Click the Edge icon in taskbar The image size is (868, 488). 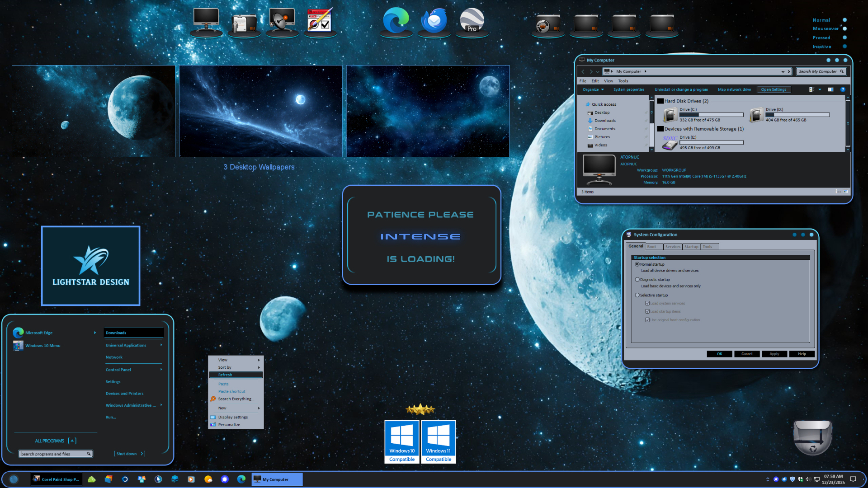point(241,479)
